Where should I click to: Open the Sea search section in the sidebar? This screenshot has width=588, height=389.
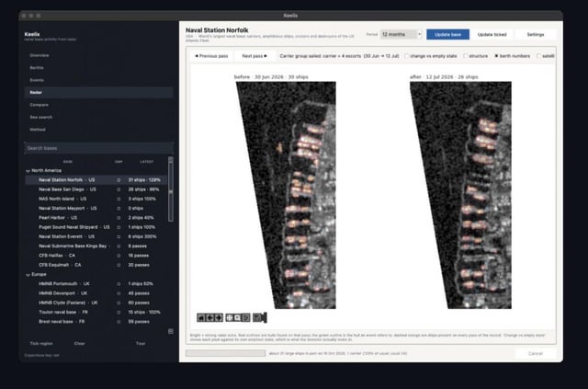99,117
